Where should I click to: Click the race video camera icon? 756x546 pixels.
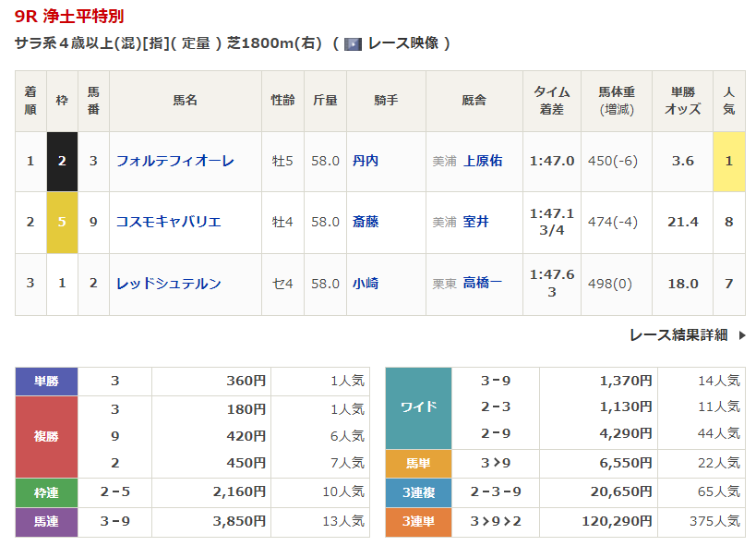point(353,43)
